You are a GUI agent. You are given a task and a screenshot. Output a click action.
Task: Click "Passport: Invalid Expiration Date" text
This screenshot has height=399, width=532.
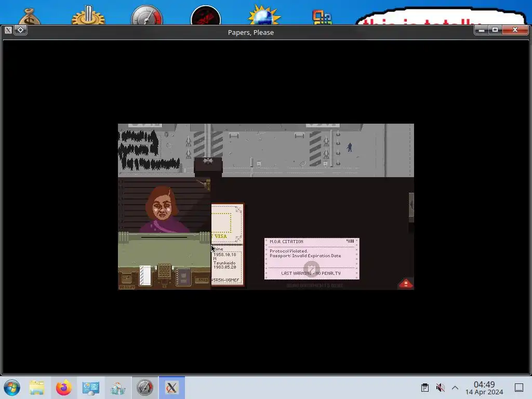click(305, 256)
